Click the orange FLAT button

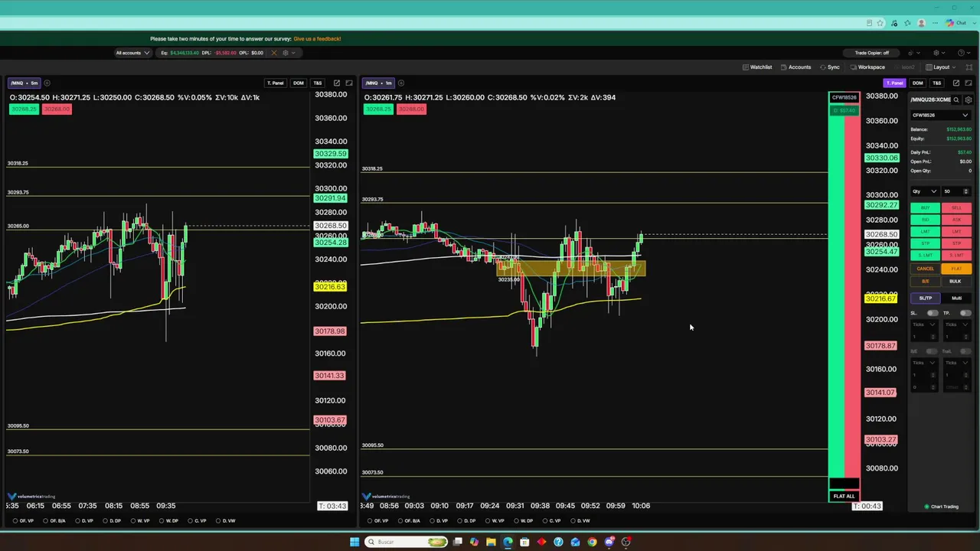point(956,269)
